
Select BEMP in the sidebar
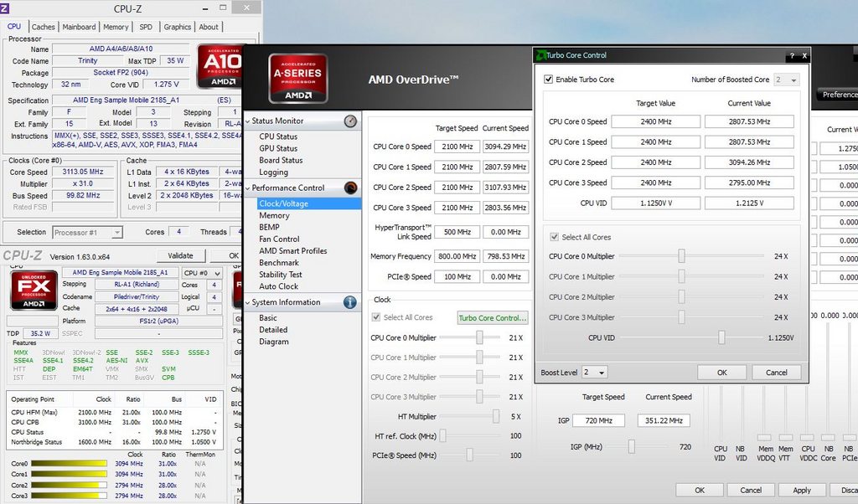[269, 228]
